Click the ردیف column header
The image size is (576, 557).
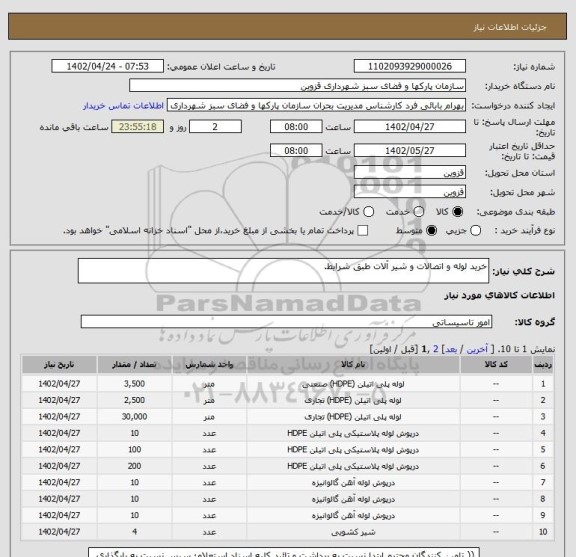point(543,365)
